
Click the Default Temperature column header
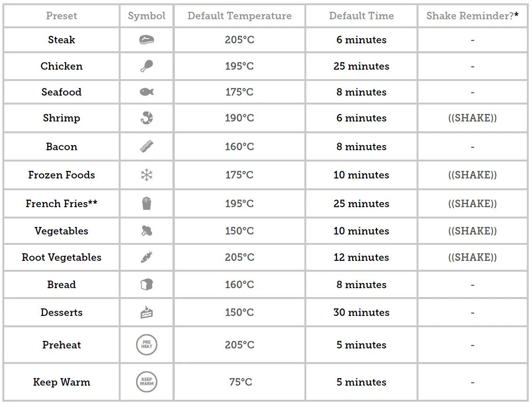point(239,16)
